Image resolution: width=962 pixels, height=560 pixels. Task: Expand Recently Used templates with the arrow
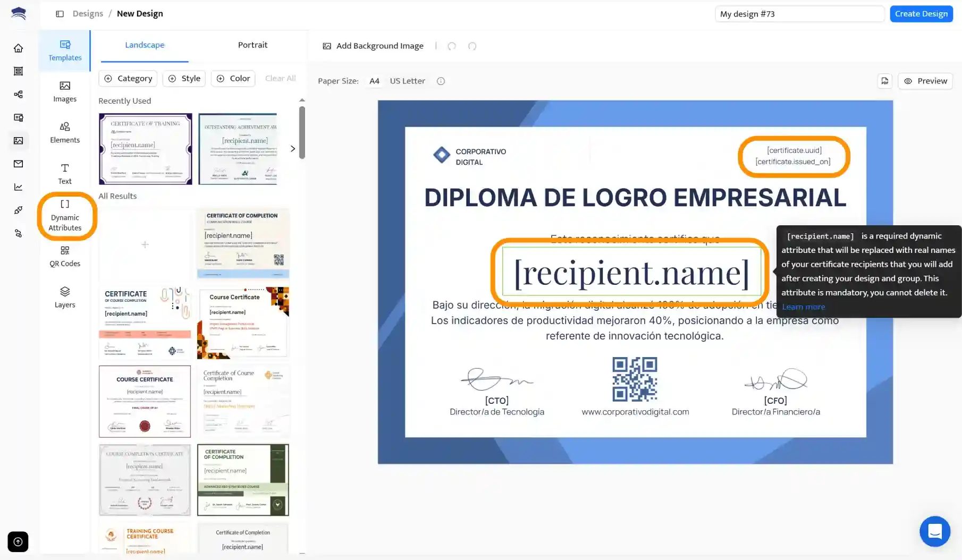point(293,149)
